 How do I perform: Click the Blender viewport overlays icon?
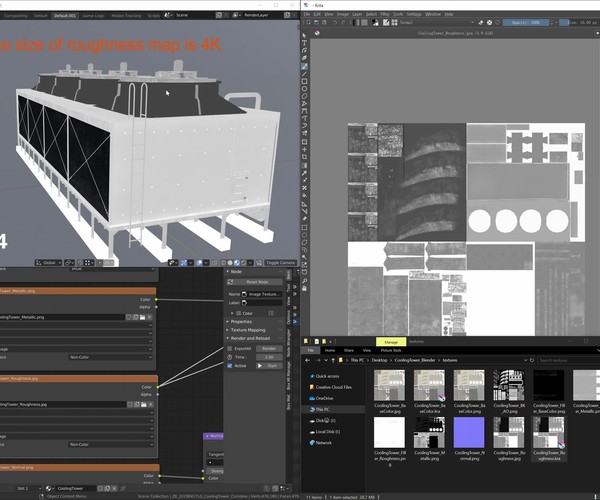coord(199,263)
